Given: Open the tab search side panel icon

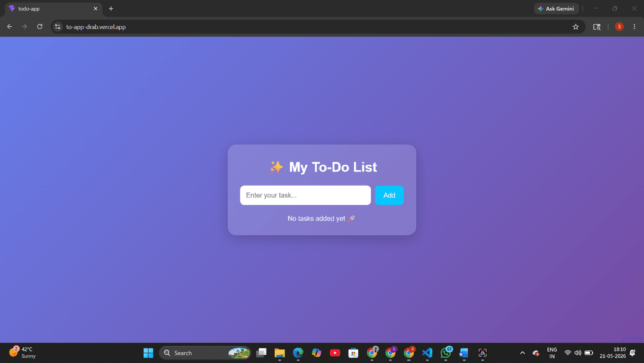Looking at the screenshot, I should pos(597,27).
